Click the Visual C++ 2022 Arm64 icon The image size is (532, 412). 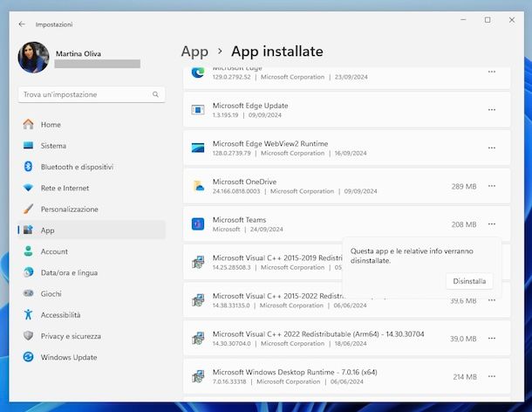point(198,338)
